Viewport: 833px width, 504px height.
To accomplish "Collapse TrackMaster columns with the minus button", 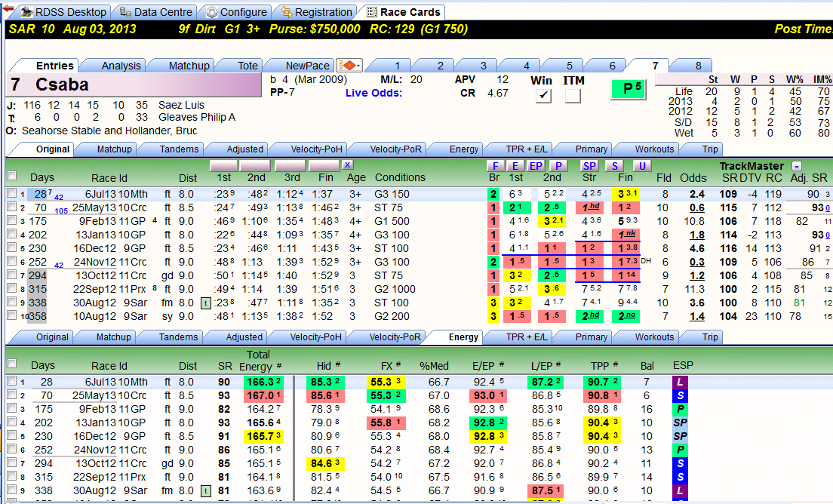I will click(x=796, y=166).
